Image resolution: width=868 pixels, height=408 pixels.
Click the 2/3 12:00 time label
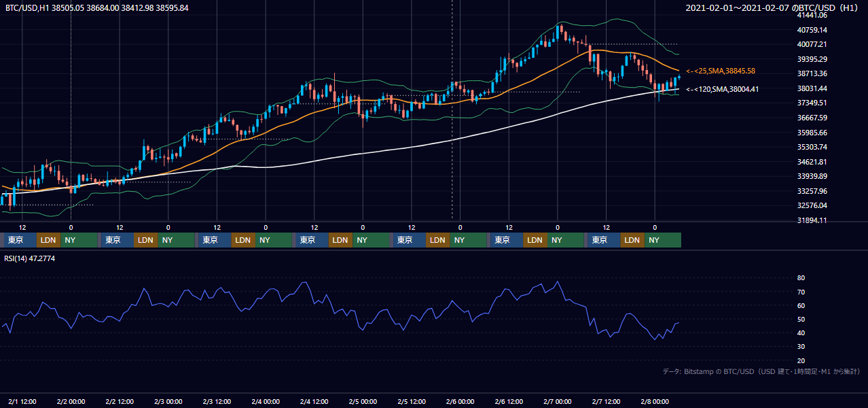pyautogui.click(x=217, y=402)
